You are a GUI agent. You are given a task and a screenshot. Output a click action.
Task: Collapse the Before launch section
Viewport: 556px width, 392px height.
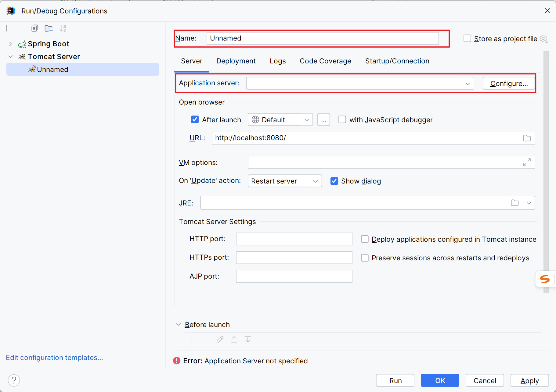pyautogui.click(x=179, y=325)
